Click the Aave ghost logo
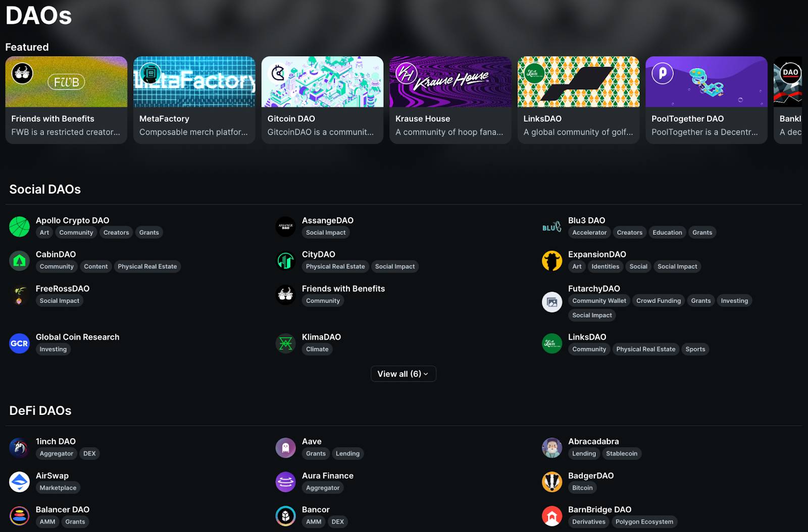Image resolution: width=808 pixels, height=532 pixels. coord(285,448)
